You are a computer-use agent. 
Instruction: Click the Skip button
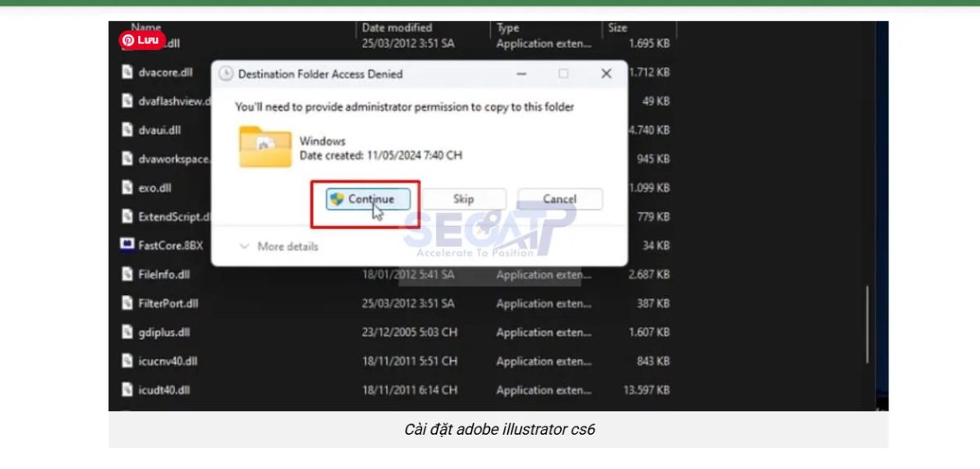point(463,199)
